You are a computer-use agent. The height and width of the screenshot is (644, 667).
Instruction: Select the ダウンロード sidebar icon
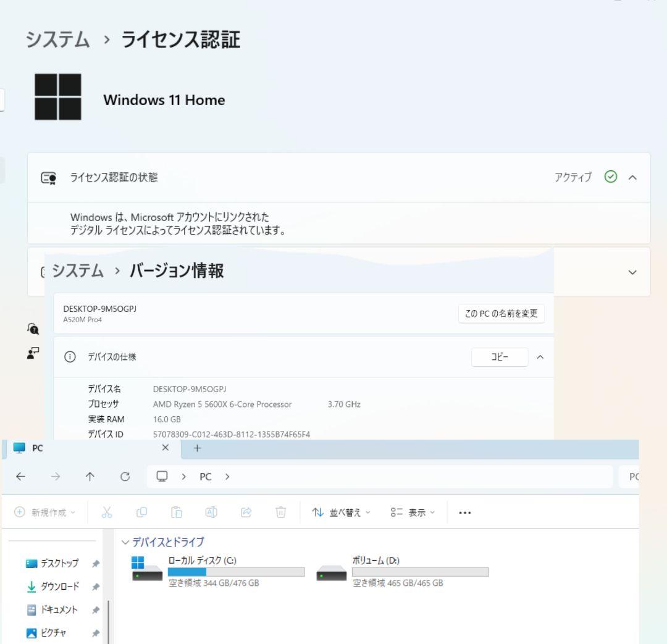click(31, 587)
